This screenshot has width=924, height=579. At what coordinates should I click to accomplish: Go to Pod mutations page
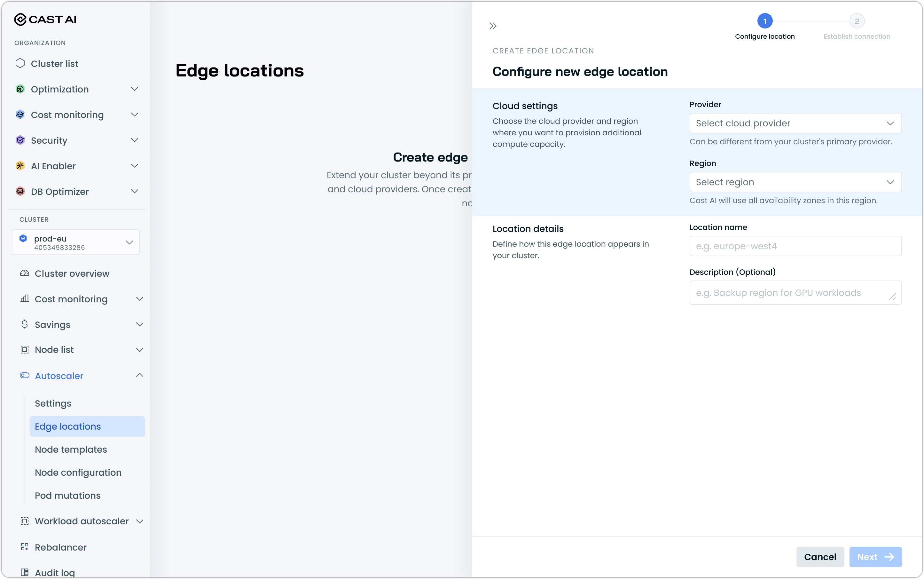[68, 496]
